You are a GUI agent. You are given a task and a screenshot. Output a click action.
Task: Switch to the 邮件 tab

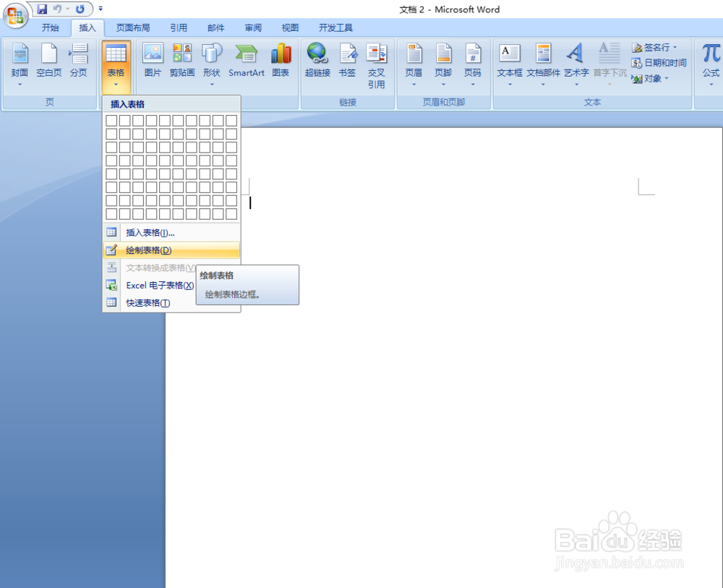(x=215, y=27)
